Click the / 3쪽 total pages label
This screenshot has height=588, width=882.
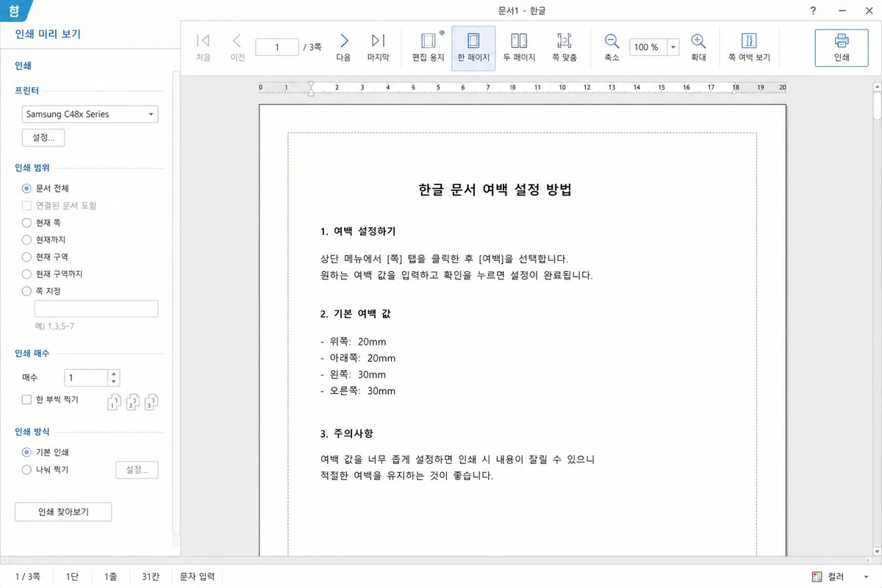click(312, 47)
